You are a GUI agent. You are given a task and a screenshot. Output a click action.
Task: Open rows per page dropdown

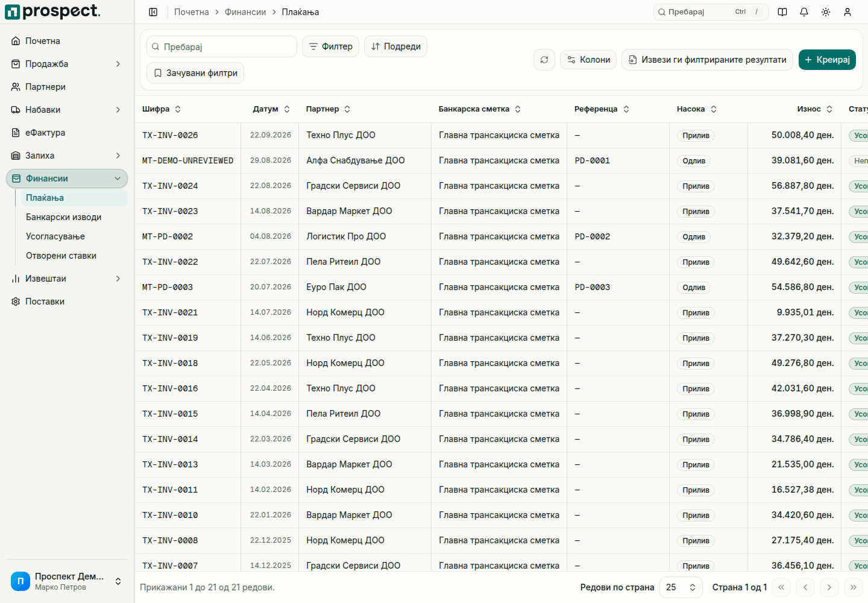point(681,587)
